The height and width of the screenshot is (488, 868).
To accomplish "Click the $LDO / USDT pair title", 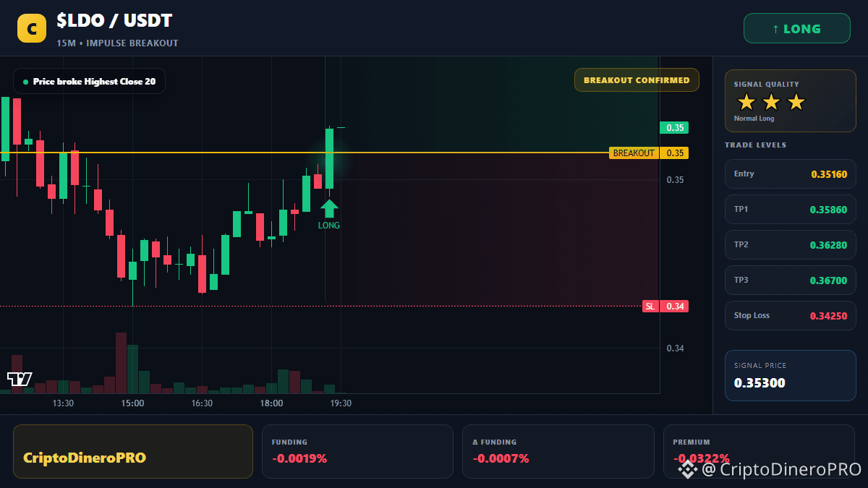I will point(114,21).
